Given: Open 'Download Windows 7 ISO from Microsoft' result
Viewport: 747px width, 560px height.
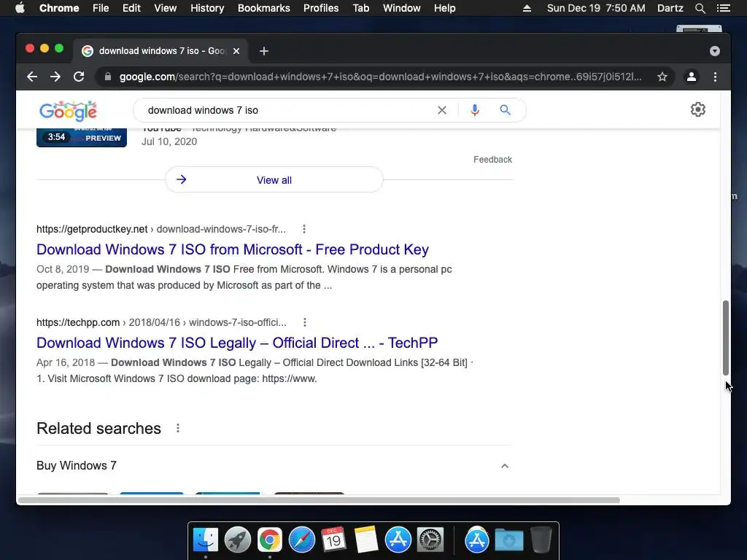Looking at the screenshot, I should point(233,249).
